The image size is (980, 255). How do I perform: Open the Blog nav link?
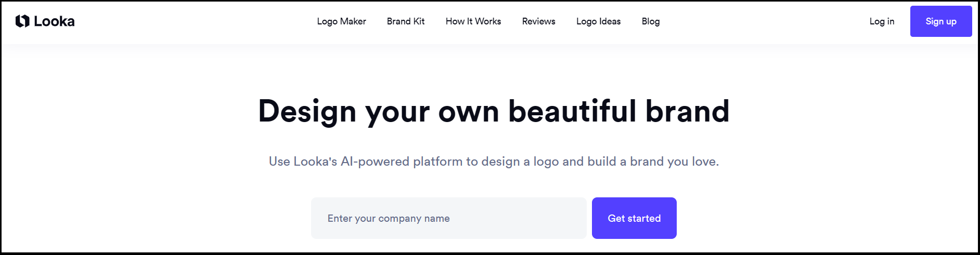pyautogui.click(x=651, y=21)
